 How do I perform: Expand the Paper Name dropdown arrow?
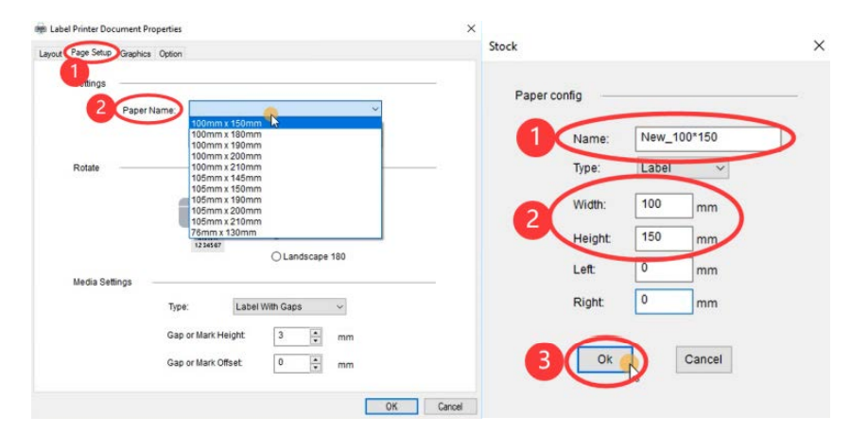pos(375,109)
